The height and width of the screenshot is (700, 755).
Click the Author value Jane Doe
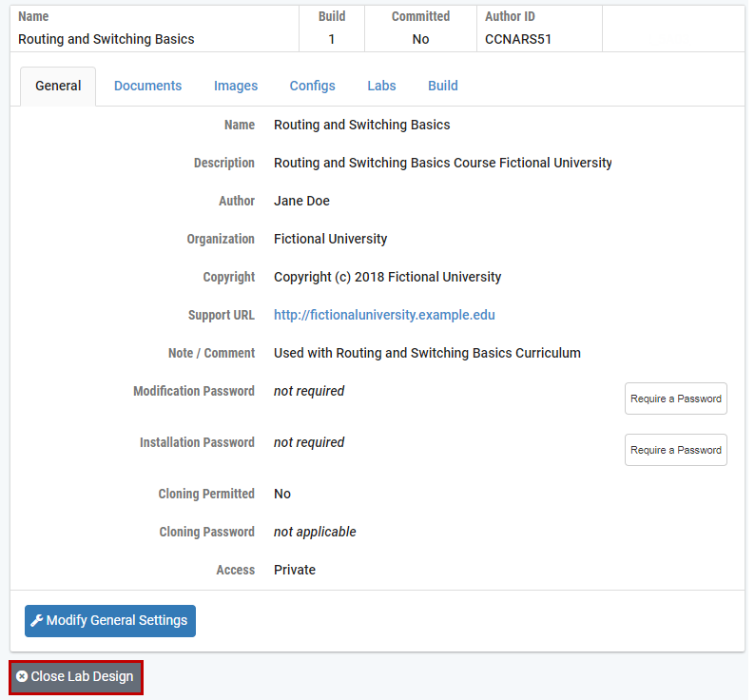point(301,201)
